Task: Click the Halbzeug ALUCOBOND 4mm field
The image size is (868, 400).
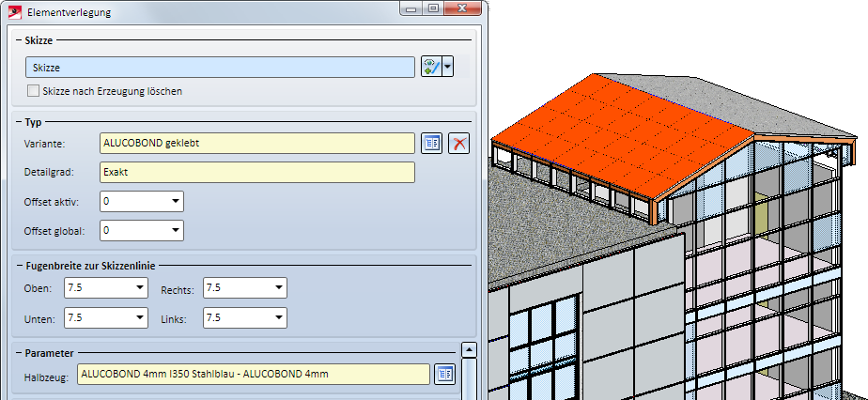Action: pyautogui.click(x=254, y=374)
